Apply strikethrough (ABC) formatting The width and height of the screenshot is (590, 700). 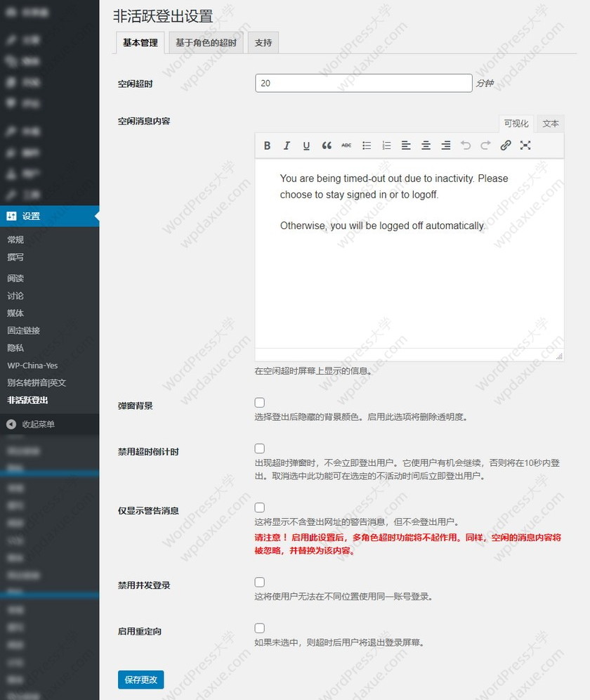346,145
